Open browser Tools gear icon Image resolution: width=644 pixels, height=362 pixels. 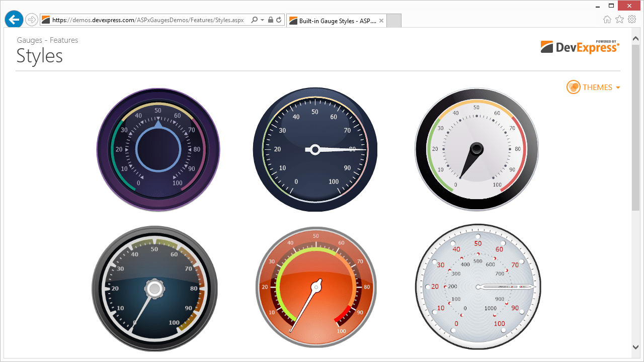(632, 19)
